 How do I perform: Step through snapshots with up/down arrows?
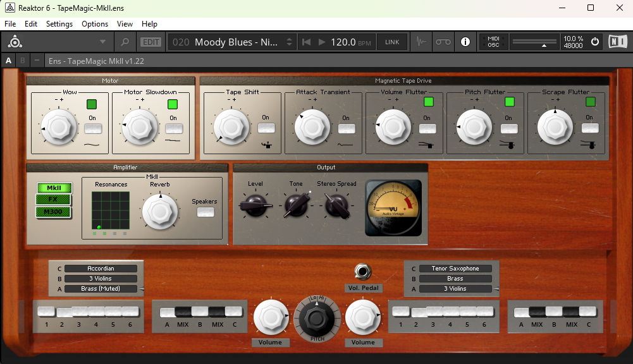pos(289,42)
